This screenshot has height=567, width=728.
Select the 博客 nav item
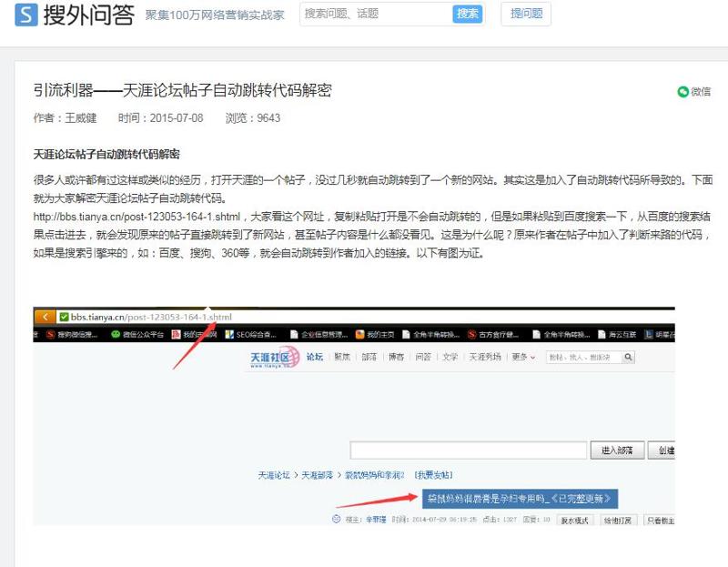396,357
